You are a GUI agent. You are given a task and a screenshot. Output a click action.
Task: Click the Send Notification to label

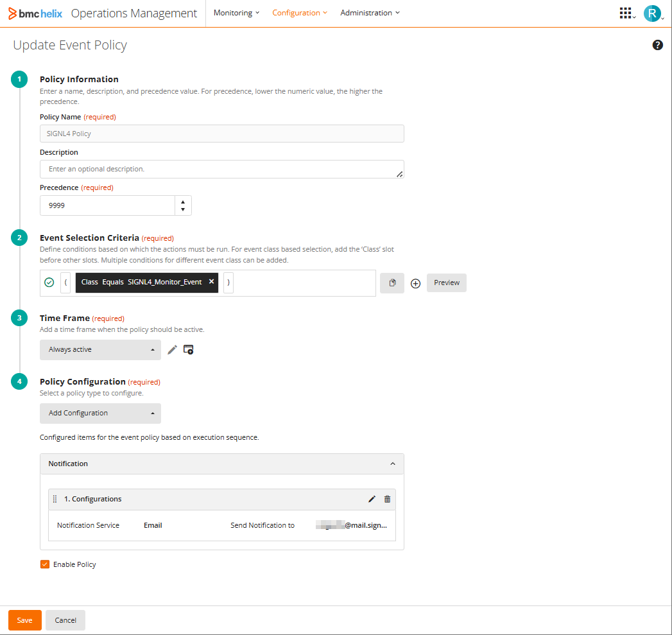[x=263, y=525]
